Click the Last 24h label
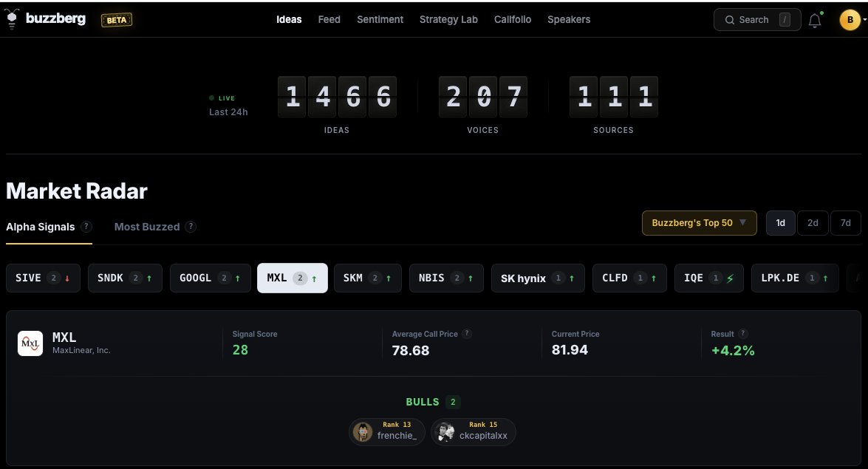 [x=228, y=112]
